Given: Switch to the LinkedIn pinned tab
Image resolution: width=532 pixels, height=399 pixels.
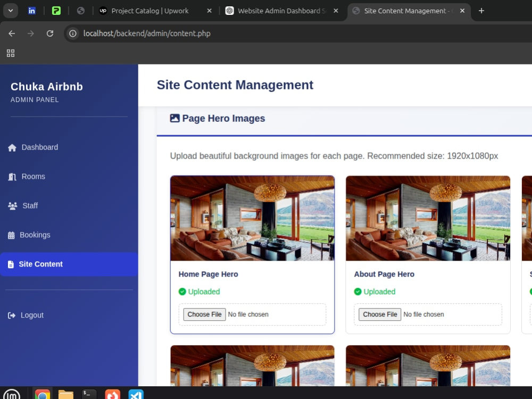Looking at the screenshot, I should pyautogui.click(x=31, y=11).
